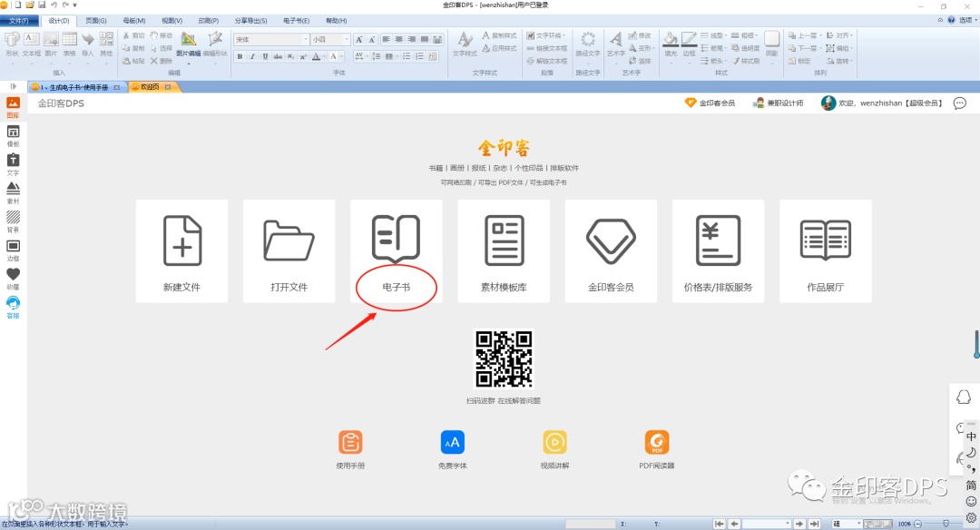This screenshot has width=980, height=530.
Task: Open the 文件(F) menu
Action: tap(19, 21)
